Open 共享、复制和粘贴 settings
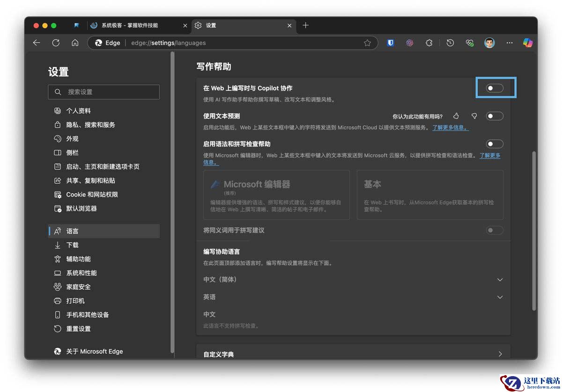 (x=104, y=181)
